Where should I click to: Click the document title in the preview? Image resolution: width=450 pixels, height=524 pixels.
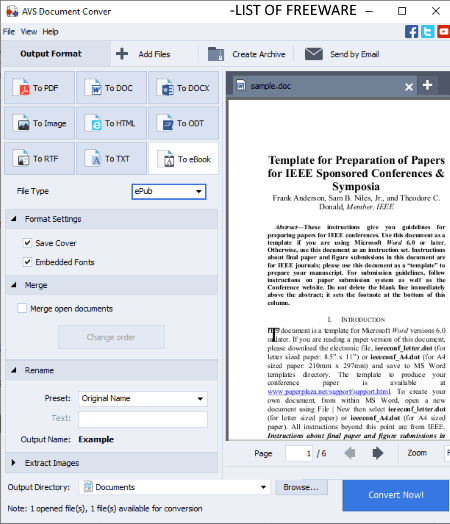click(x=356, y=173)
